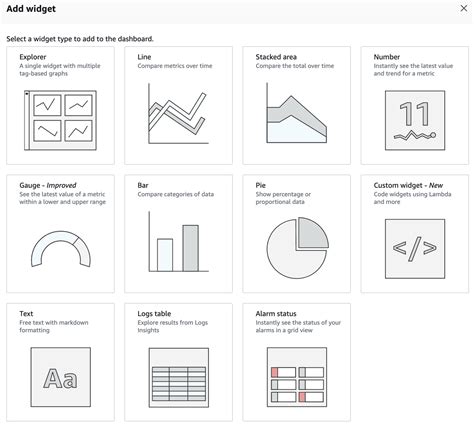Pick the Logs table grid icon
The width and height of the screenshot is (474, 426).
(179, 378)
